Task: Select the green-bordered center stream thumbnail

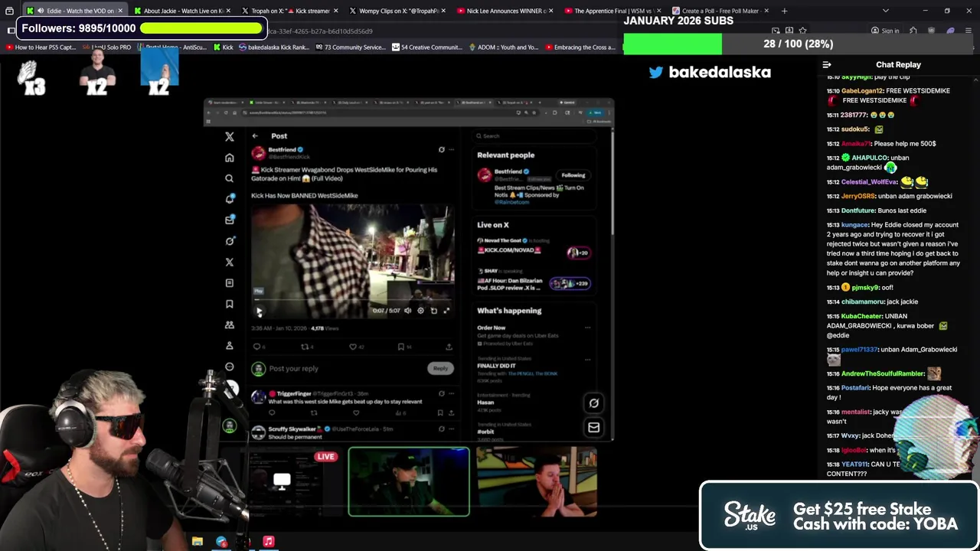Action: pyautogui.click(x=409, y=482)
